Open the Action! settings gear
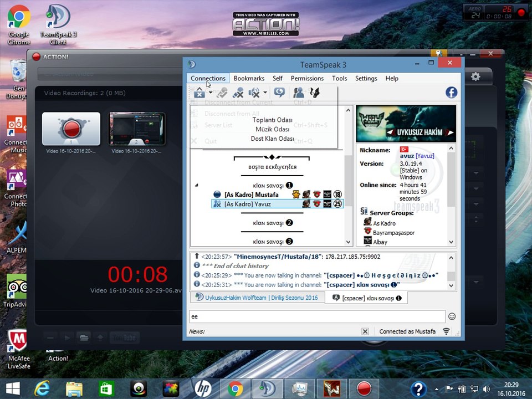This screenshot has height=399, width=532. (x=475, y=76)
